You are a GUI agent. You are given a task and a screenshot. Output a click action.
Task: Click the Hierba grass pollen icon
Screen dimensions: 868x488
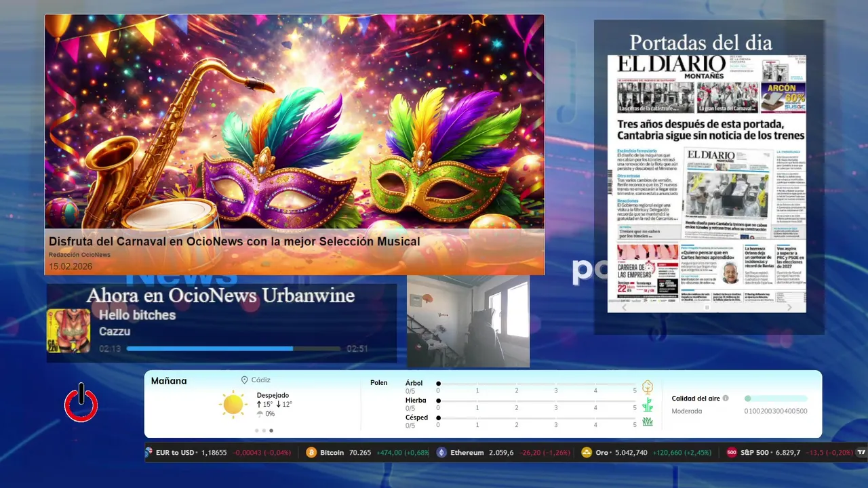[648, 405]
